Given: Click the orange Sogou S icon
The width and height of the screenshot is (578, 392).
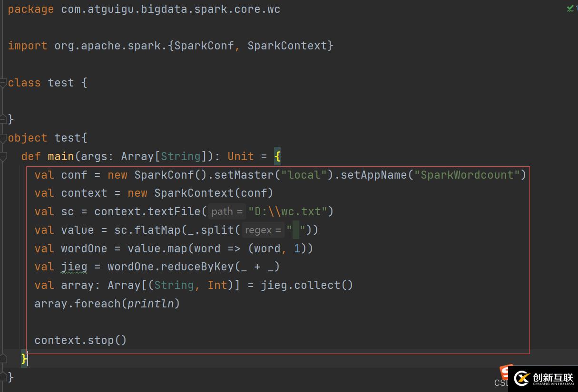Looking at the screenshot, I should [506, 372].
